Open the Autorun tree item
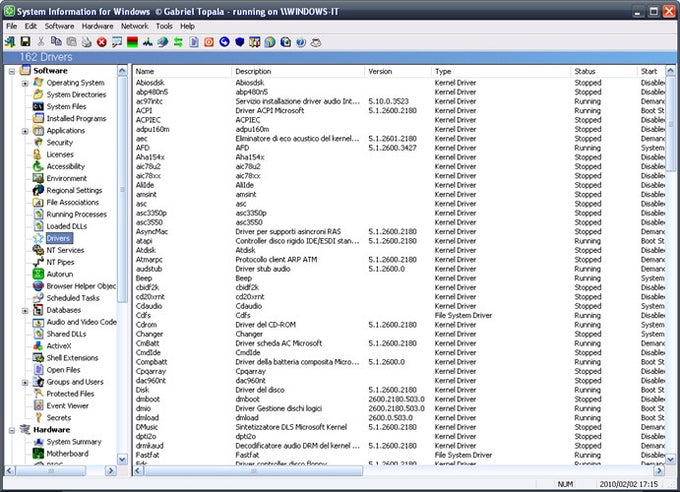Viewport: 680px width, 492px height. [x=59, y=274]
